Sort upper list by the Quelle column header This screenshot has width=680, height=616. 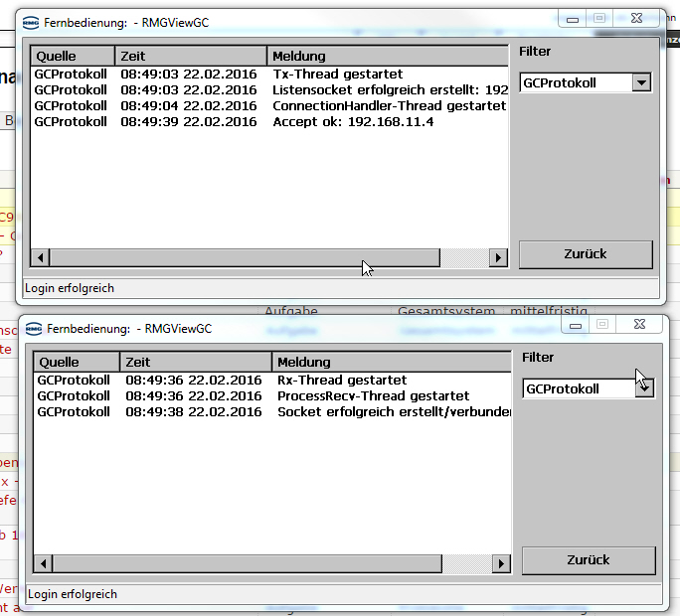coord(73,56)
